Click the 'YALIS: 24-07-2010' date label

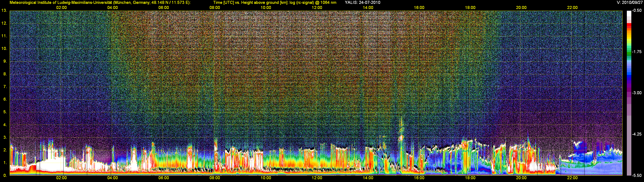363,3
